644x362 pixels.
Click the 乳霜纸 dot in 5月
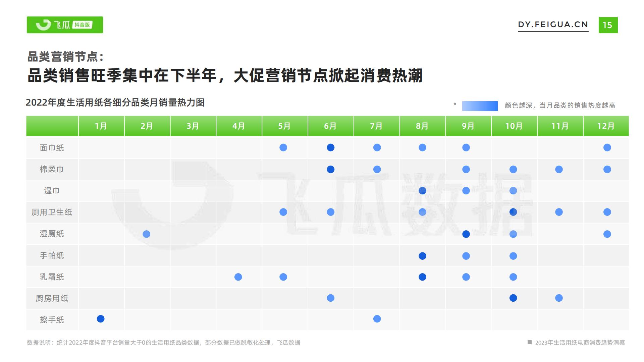pyautogui.click(x=283, y=277)
